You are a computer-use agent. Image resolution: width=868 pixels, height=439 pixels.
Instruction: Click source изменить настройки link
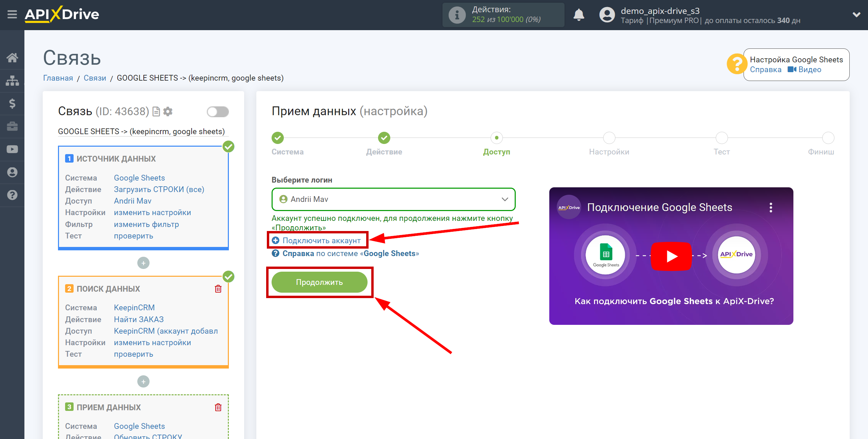[153, 212]
